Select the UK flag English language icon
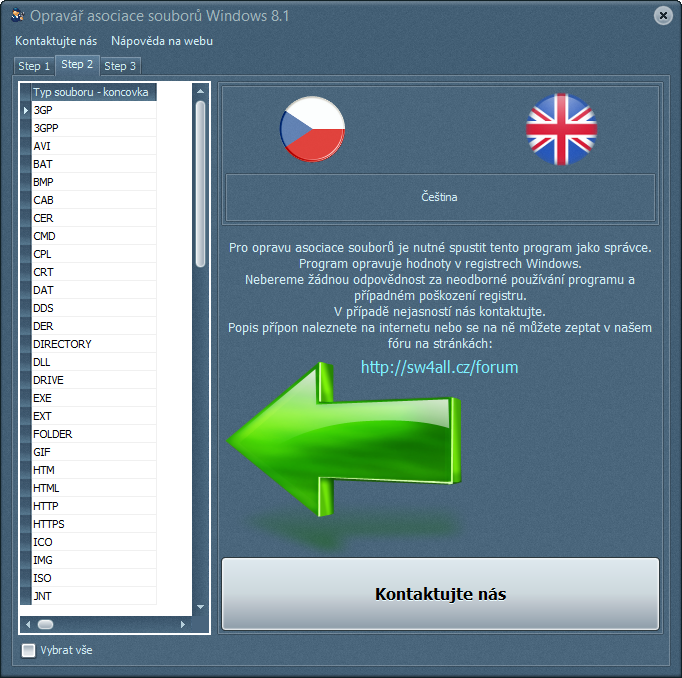The width and height of the screenshot is (682, 678). pyautogui.click(x=561, y=129)
